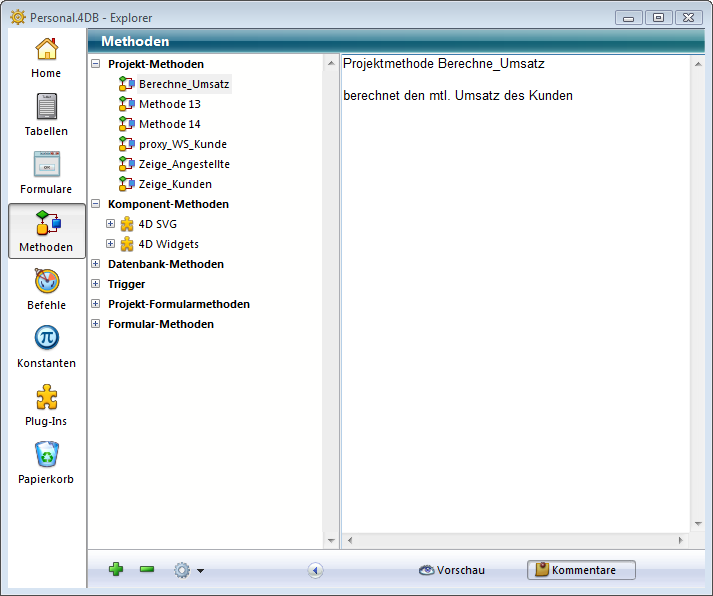Collapse preview pane with round arrow button

pos(315,570)
